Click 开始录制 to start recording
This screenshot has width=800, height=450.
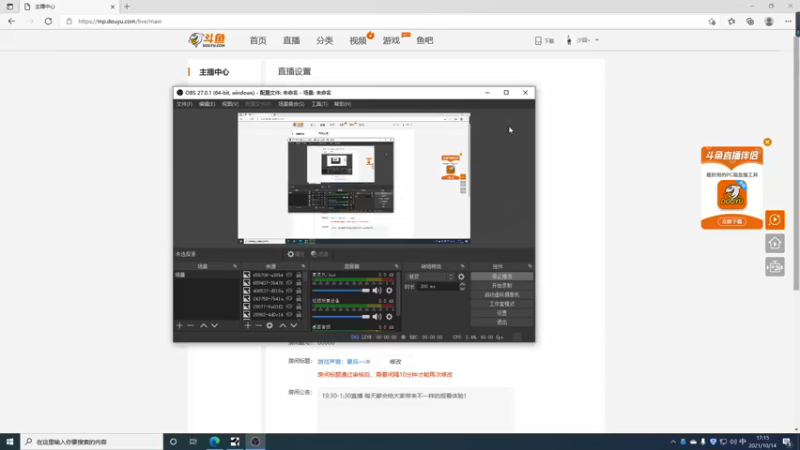502,286
